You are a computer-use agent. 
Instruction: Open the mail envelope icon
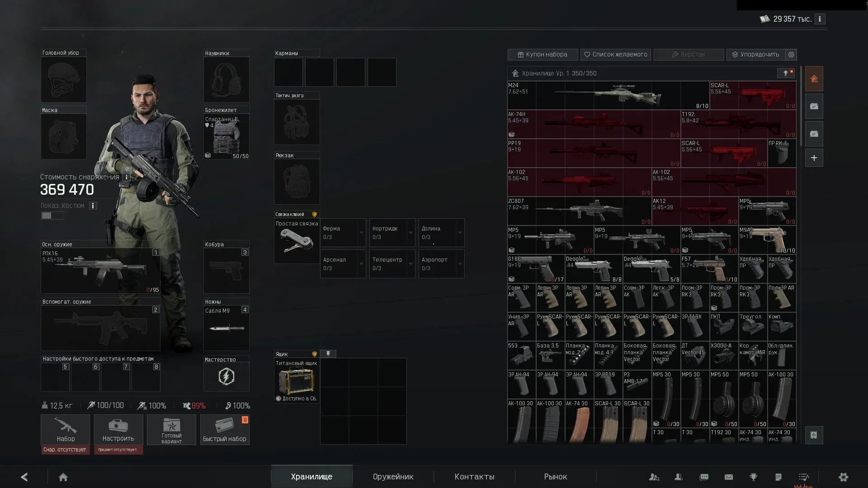(x=729, y=477)
